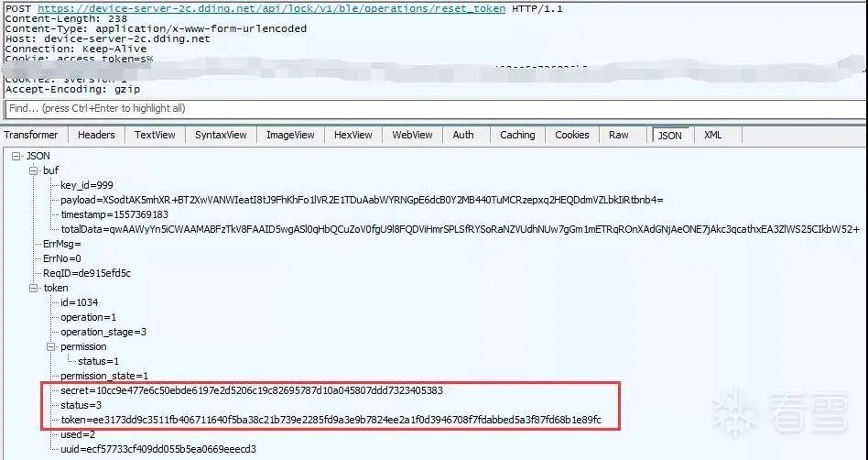The height and width of the screenshot is (460, 868).
Task: Click the Find search input field
Action: (435, 109)
